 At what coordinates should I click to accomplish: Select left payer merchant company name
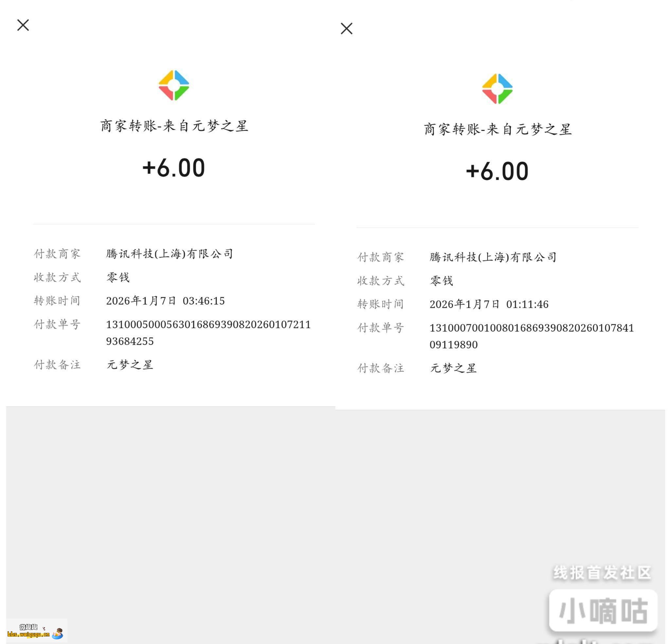(x=169, y=254)
